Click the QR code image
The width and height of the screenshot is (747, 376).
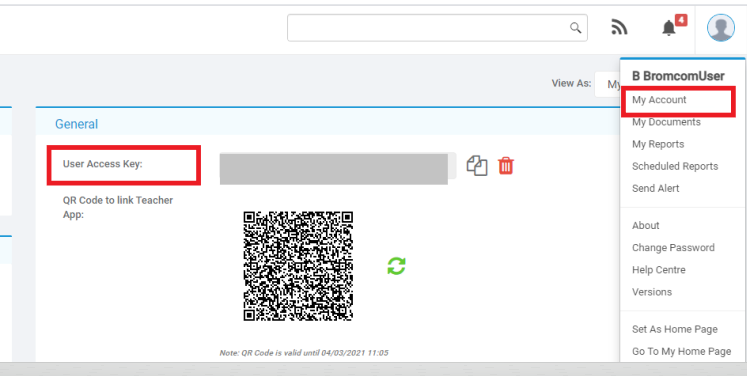point(298,266)
